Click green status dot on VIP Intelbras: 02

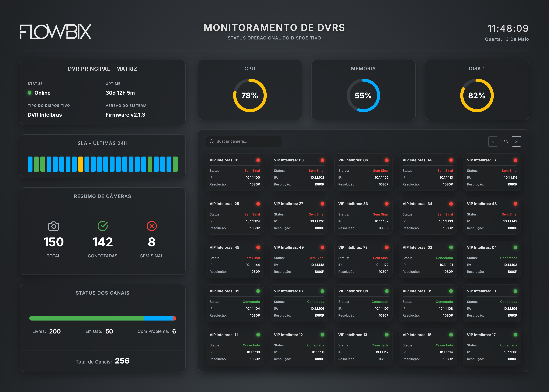[451, 247]
